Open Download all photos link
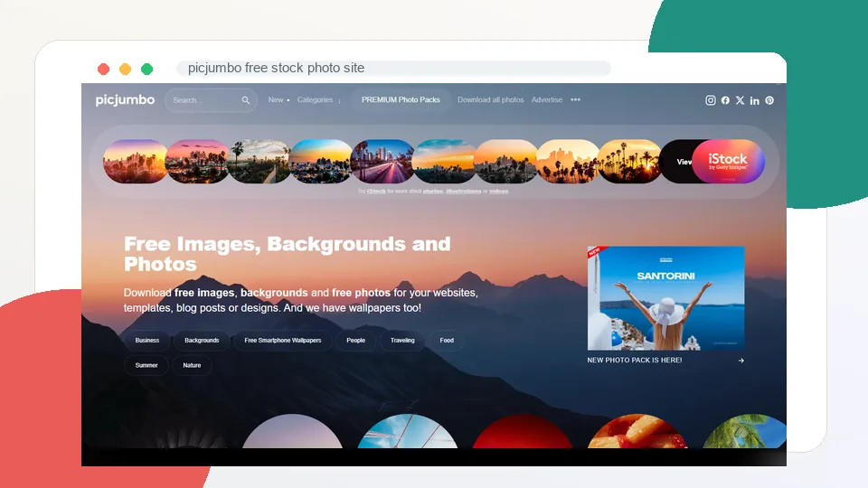Viewport: 868px width, 488px height. click(490, 99)
